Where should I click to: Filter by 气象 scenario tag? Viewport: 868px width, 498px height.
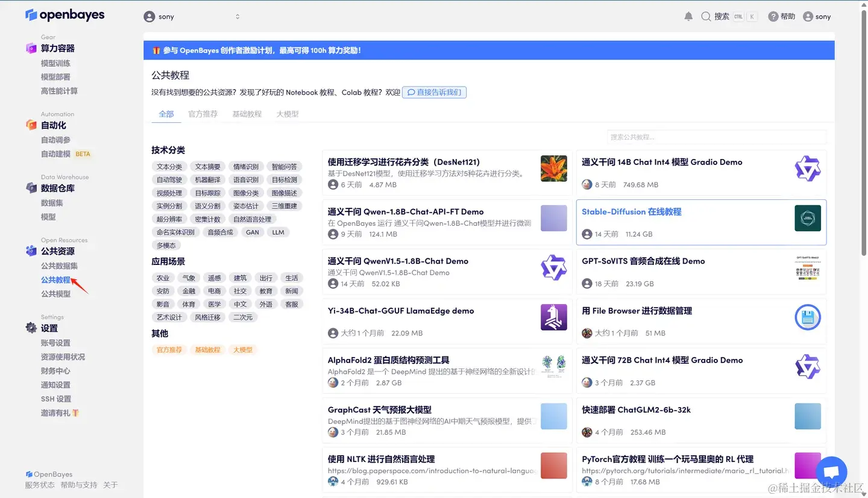click(189, 278)
